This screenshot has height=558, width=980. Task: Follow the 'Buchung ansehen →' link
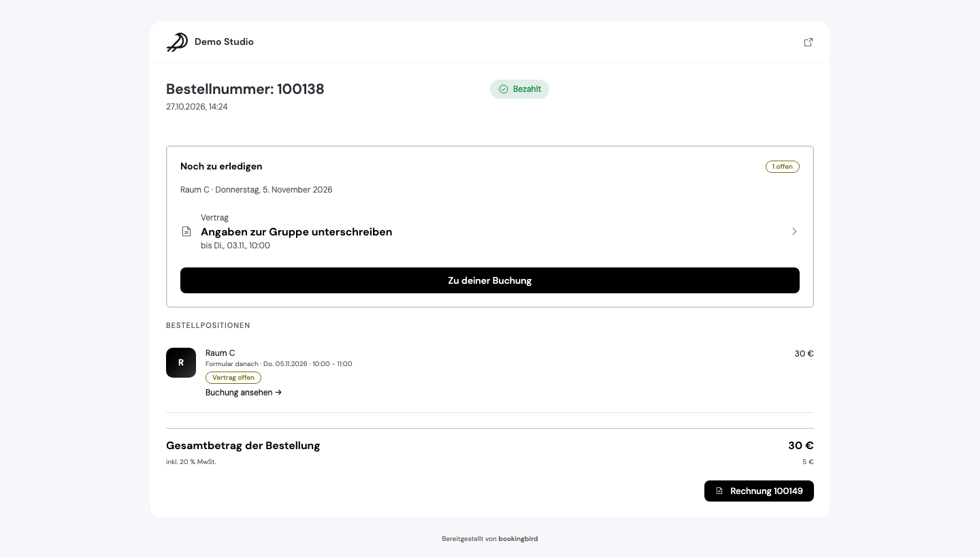(x=244, y=393)
